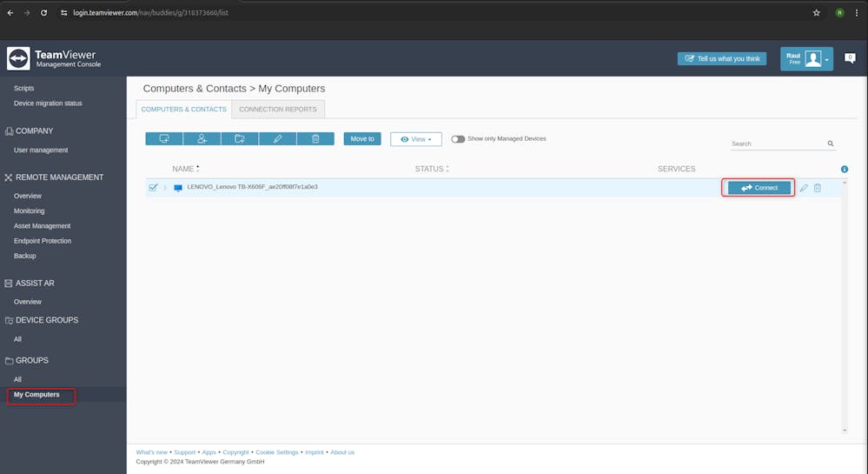The width and height of the screenshot is (868, 474).
Task: Click the LENOVO_Lenovo TB-X606F device name
Action: [x=253, y=187]
